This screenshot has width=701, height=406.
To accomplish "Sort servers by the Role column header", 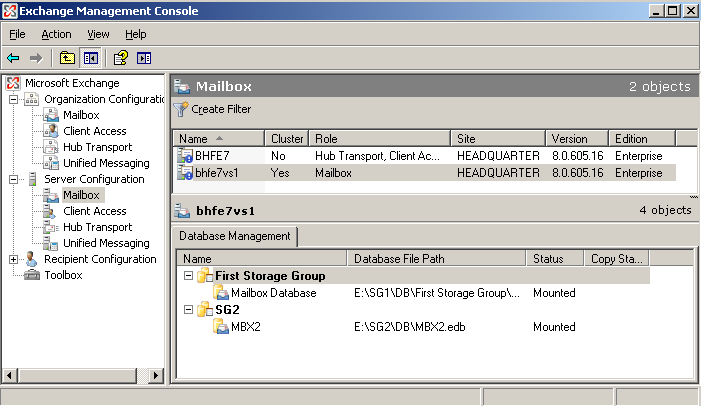I will (380, 139).
